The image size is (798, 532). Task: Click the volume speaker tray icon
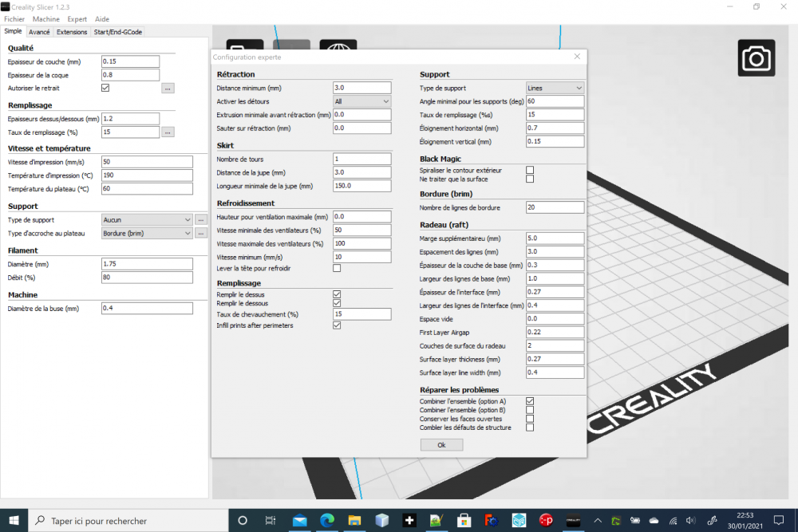tap(690, 520)
